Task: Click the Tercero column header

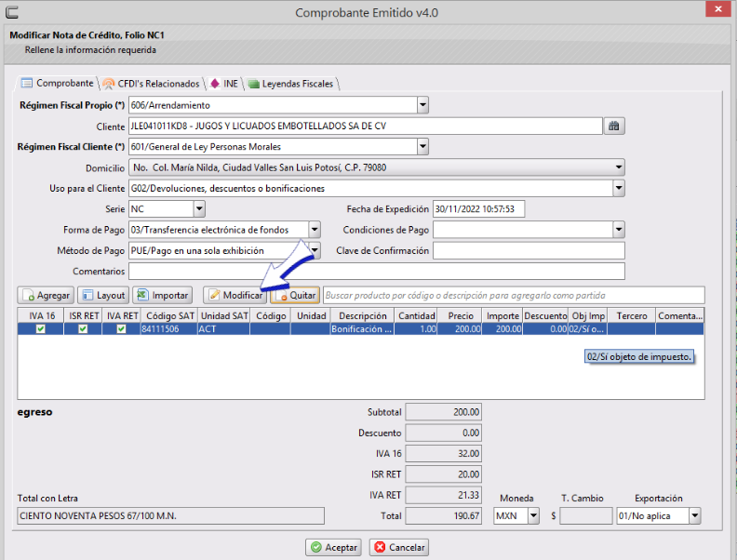Action: pos(631,315)
